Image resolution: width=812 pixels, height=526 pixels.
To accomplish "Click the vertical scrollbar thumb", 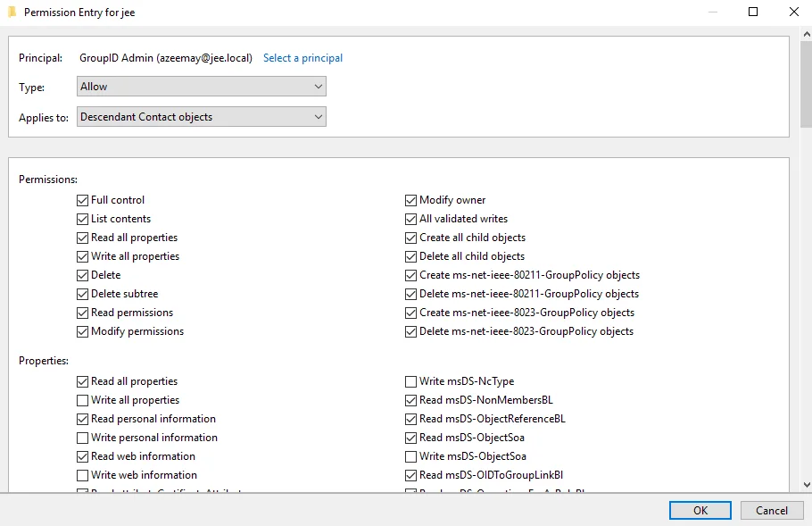I will coord(807,84).
